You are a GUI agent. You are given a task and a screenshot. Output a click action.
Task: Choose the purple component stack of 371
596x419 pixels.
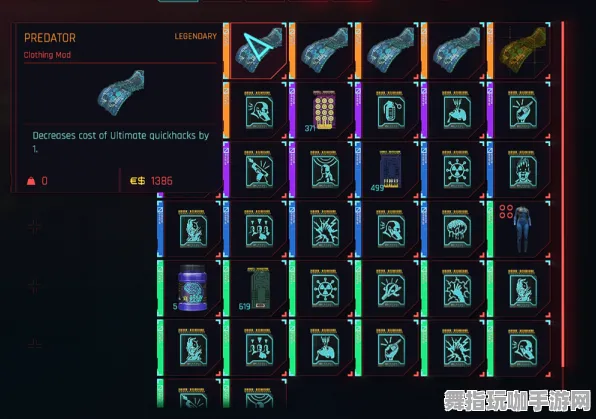324,110
